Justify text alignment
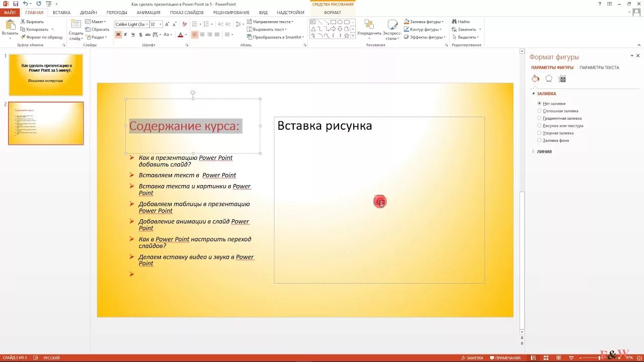The width and height of the screenshot is (644, 362). (x=217, y=35)
